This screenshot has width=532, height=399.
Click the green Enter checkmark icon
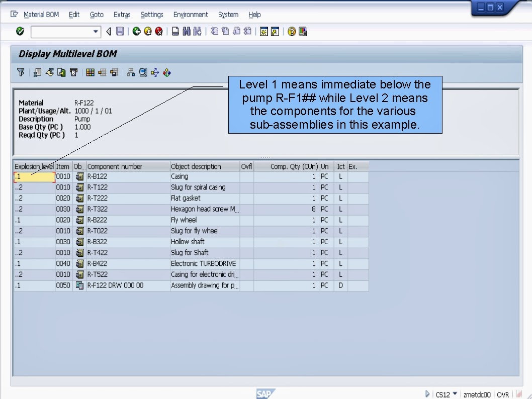pos(20,31)
